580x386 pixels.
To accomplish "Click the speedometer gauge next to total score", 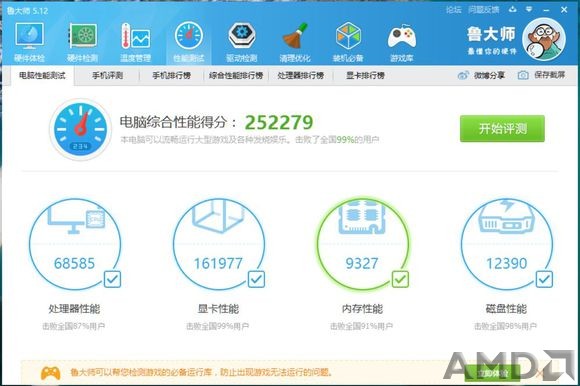I will [80, 129].
